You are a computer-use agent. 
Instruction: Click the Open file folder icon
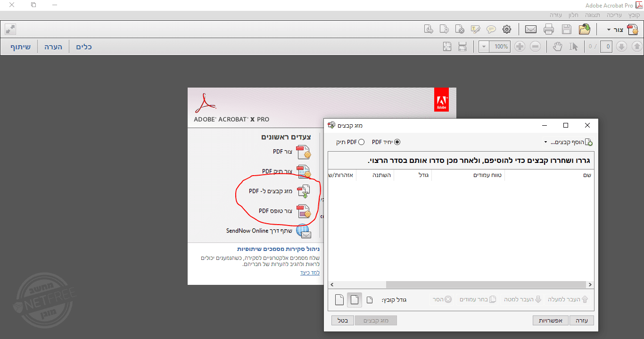[x=585, y=29]
